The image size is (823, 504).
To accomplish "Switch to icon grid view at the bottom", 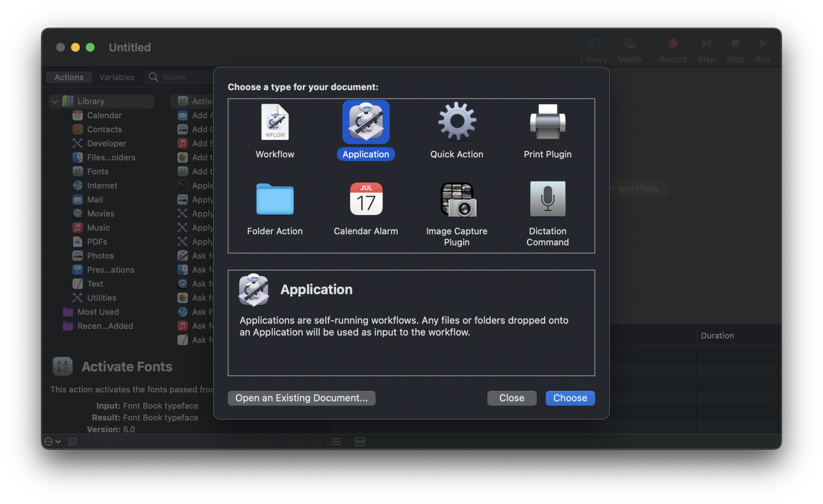I will coord(360,441).
